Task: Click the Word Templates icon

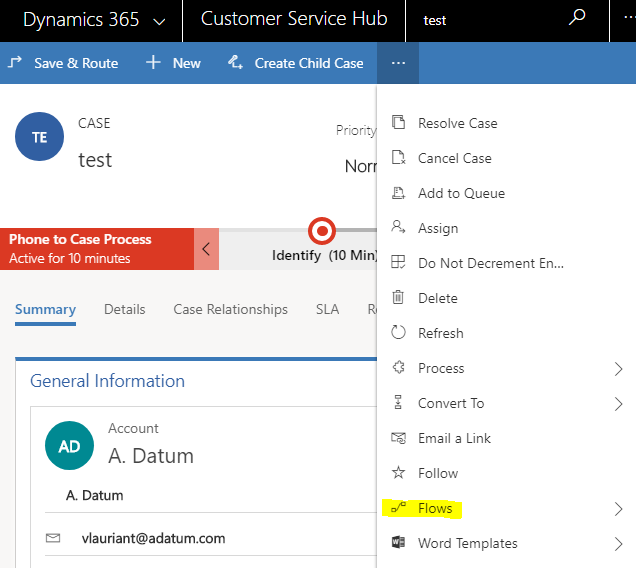Action: click(x=398, y=542)
